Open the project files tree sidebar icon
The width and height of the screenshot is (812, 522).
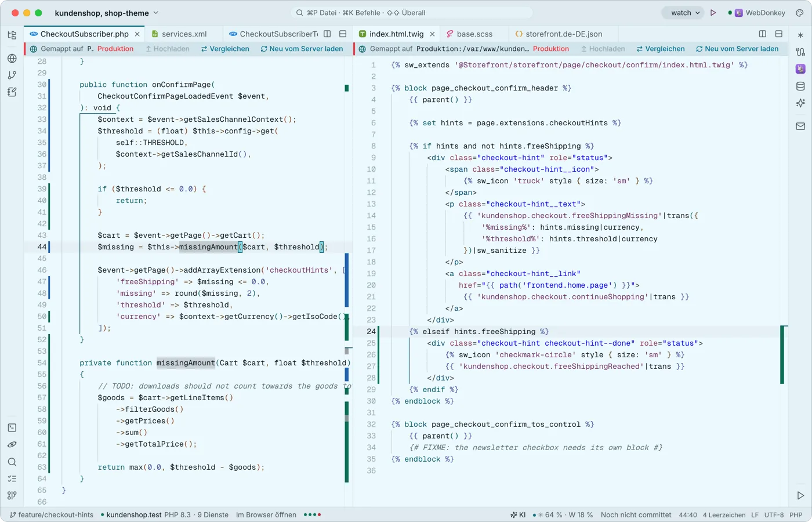pyautogui.click(x=12, y=35)
